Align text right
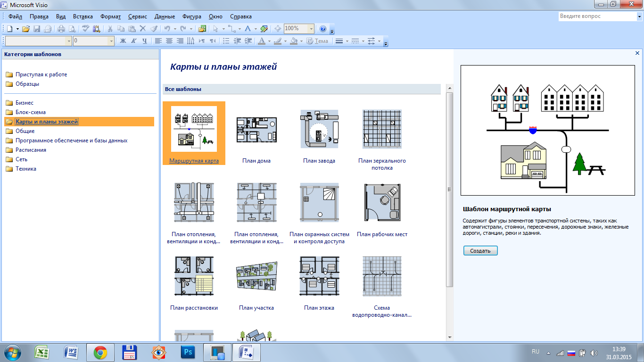The height and width of the screenshot is (362, 644). coord(180,41)
